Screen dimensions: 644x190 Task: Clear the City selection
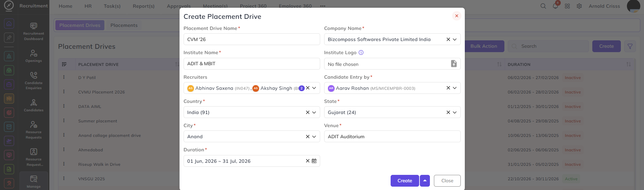(x=308, y=137)
